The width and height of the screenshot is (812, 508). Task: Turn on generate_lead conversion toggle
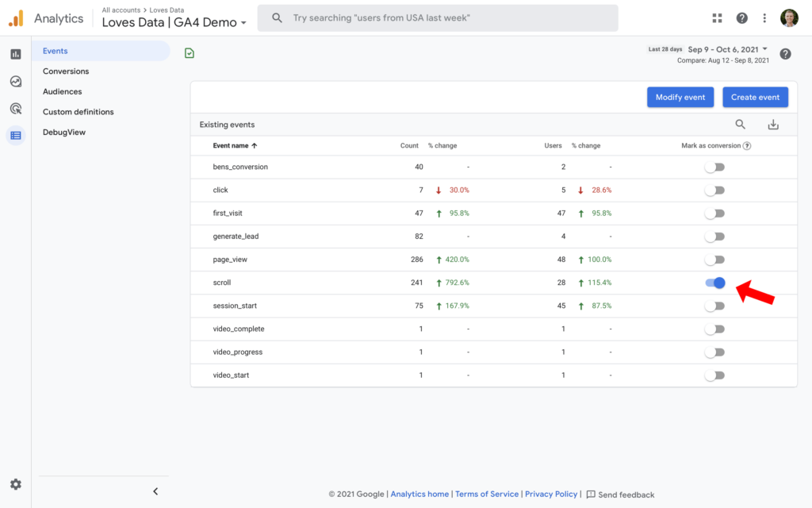(x=714, y=237)
